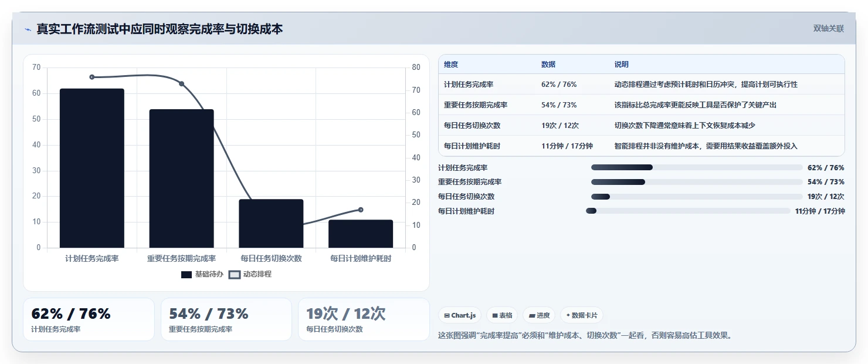
Task: Click the 重要任务按期完成率 progress bar
Action: pyautogui.click(x=697, y=182)
